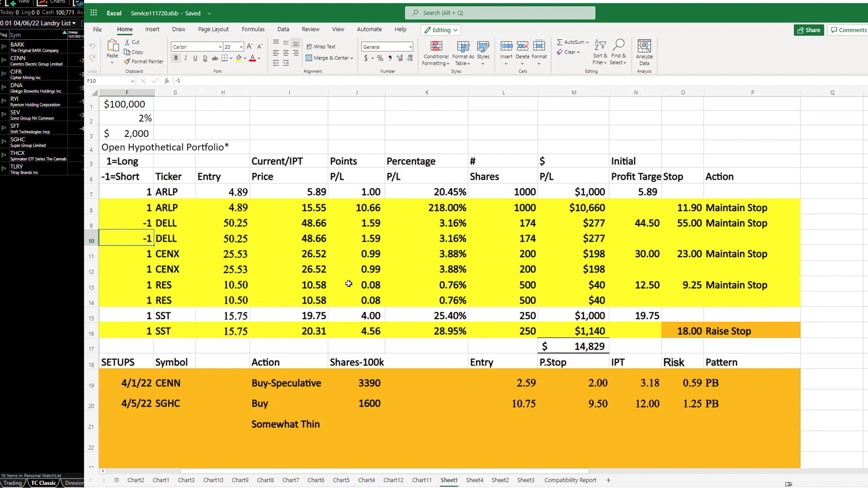This screenshot has height=488, width=868.
Task: Apply the red font color
Action: point(252,58)
